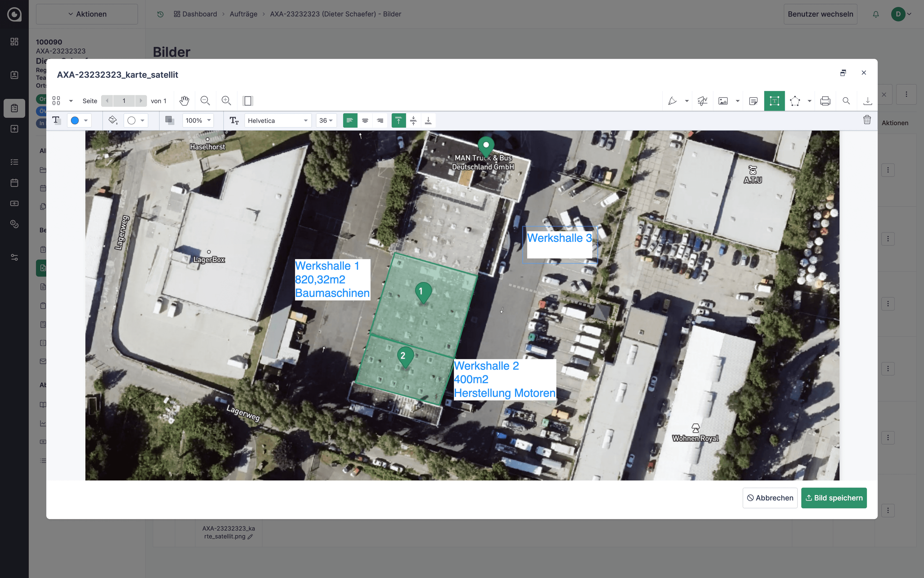Image resolution: width=924 pixels, height=578 pixels.
Task: Select the Werkshalle 1 annotation text
Action: pyautogui.click(x=332, y=279)
